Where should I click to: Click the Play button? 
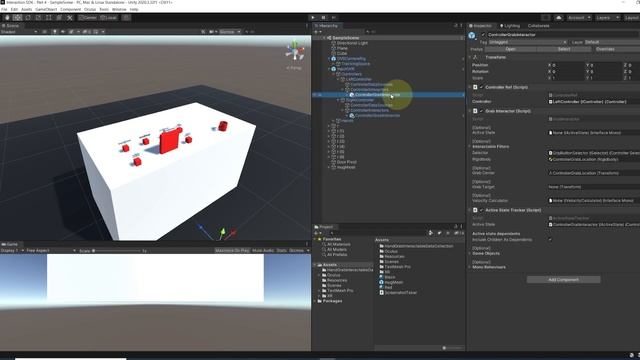313,18
